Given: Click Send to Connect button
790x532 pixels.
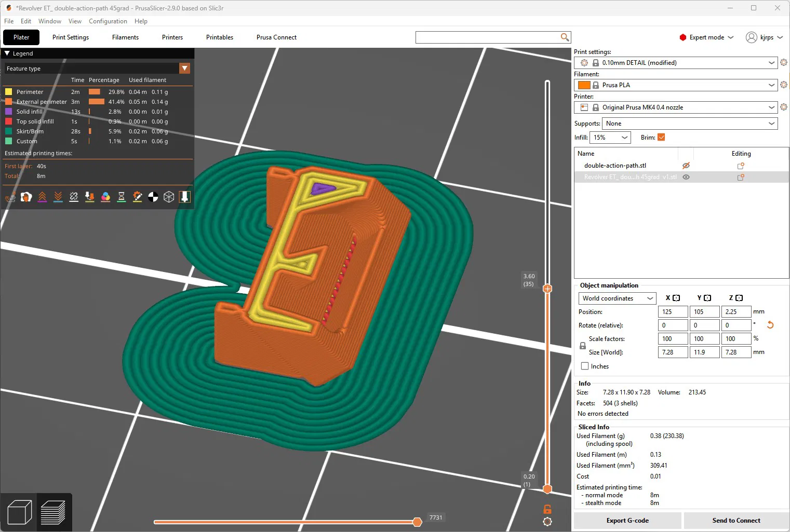Looking at the screenshot, I should tap(736, 521).
